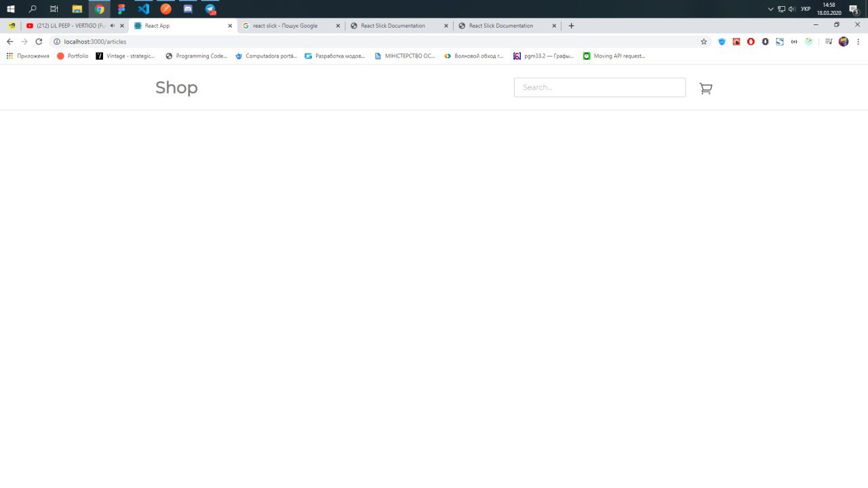Open the Chrome three-dot menu

[x=858, y=41]
